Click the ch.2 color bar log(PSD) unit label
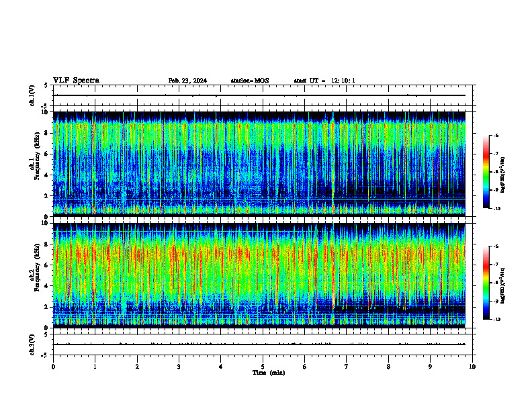The height and width of the screenshot is (411, 532). 503,286
